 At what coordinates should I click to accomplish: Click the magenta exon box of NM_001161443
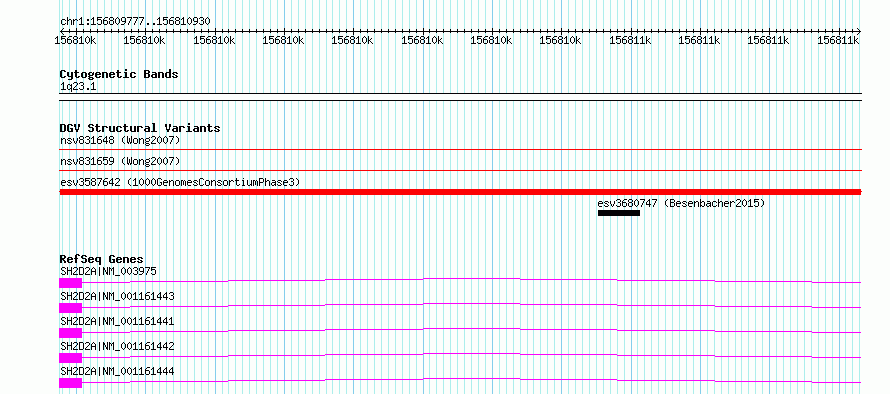[x=70, y=308]
